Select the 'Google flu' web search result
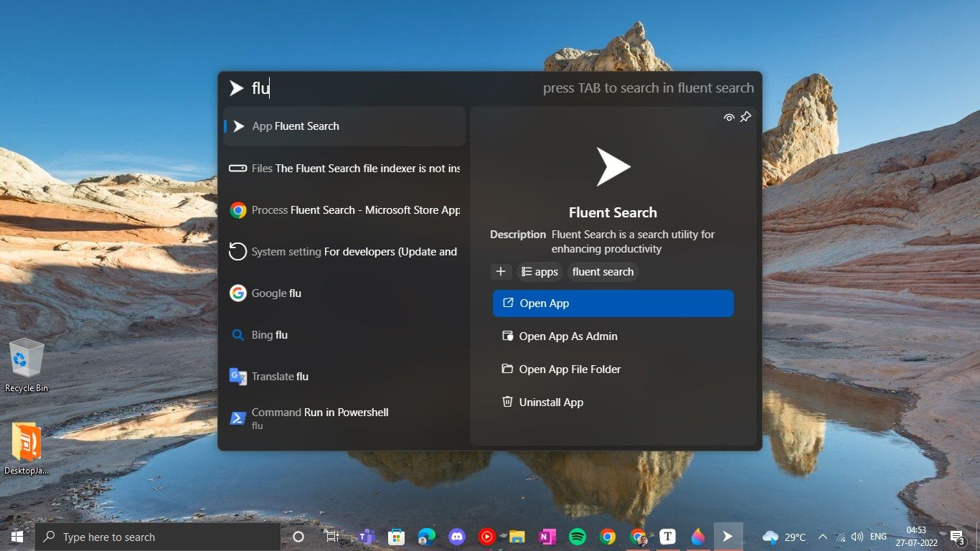Viewport: 980px width, 551px height. coord(344,293)
